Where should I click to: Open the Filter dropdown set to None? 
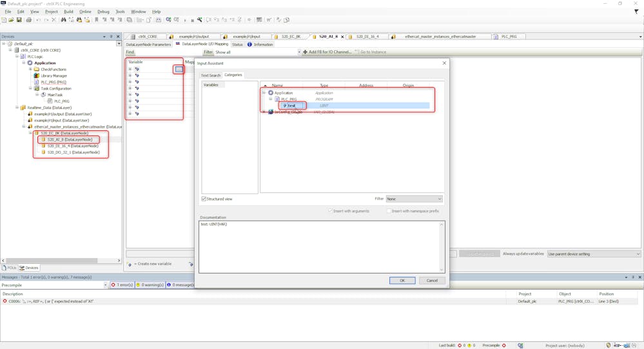pos(414,199)
